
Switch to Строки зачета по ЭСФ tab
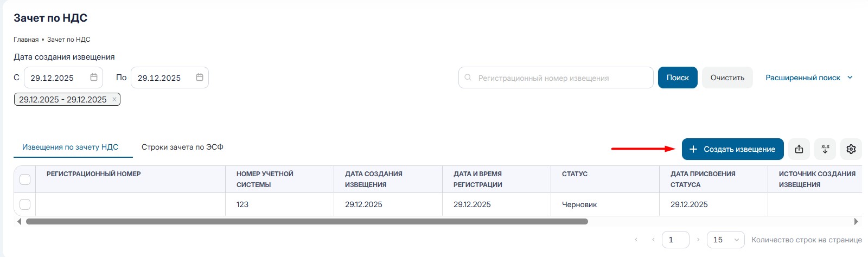point(182,147)
